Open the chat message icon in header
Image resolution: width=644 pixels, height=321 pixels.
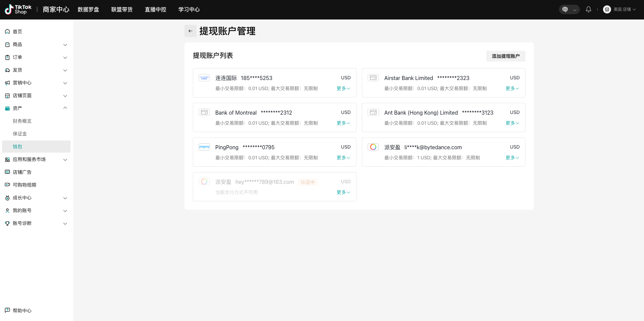click(x=565, y=9)
